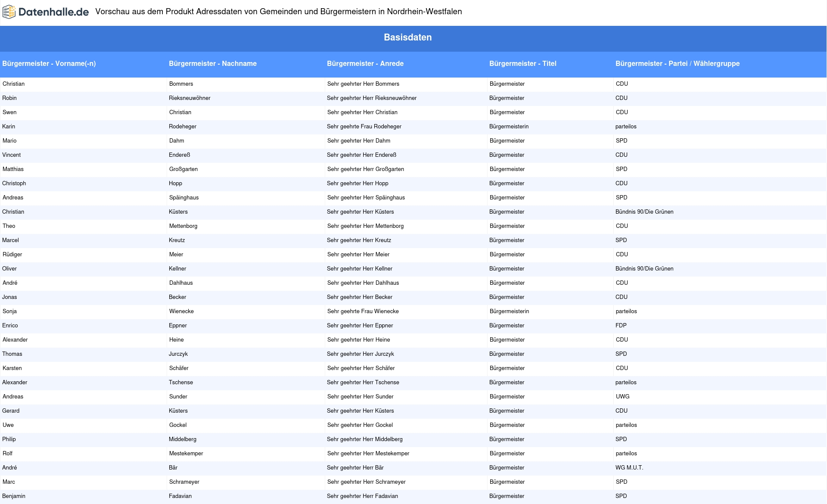Click the Bürgermeister - Titel column header
This screenshot has width=827, height=504.
coord(522,64)
